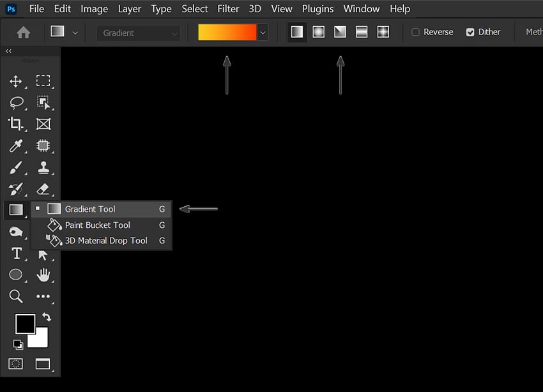The width and height of the screenshot is (543, 392).
Task: Open the orange gradient color dropdown
Action: click(262, 31)
